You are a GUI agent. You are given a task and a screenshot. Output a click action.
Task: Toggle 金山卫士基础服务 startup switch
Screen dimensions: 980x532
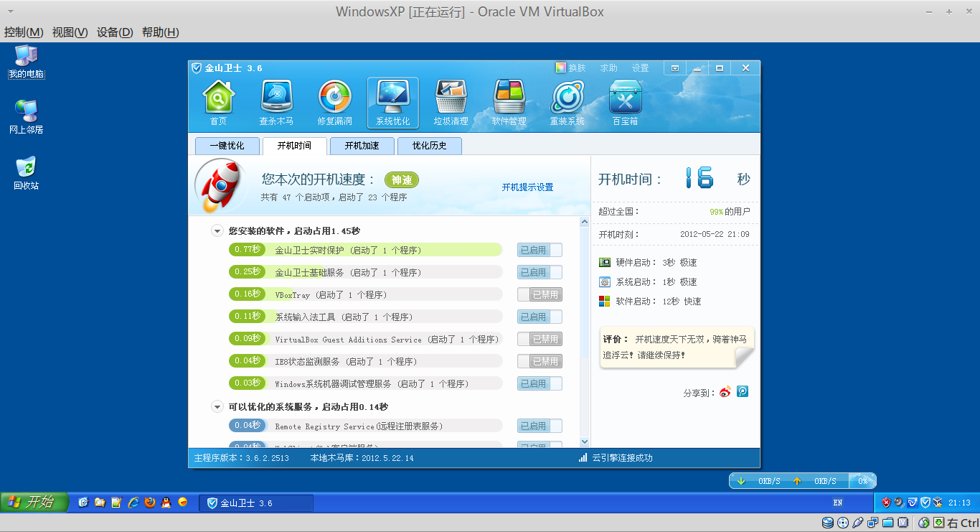pos(540,272)
